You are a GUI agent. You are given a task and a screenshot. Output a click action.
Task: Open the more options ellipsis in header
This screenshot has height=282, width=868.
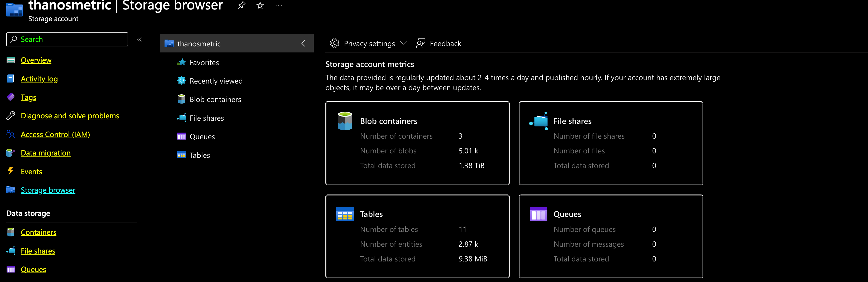pos(278,5)
